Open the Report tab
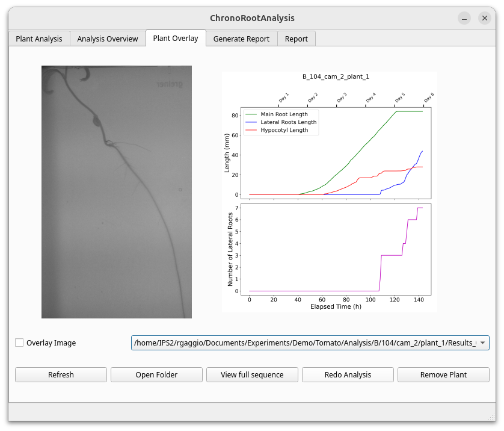 click(x=297, y=39)
